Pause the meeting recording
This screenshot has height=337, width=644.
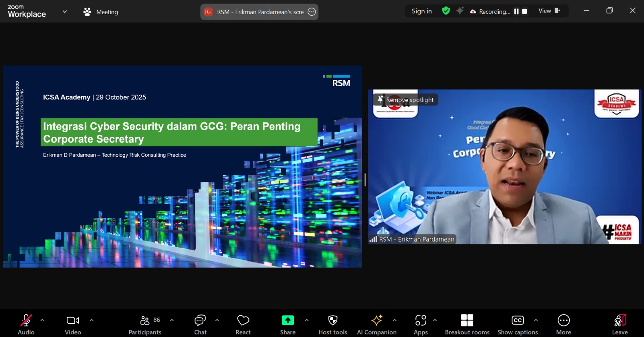click(x=516, y=12)
